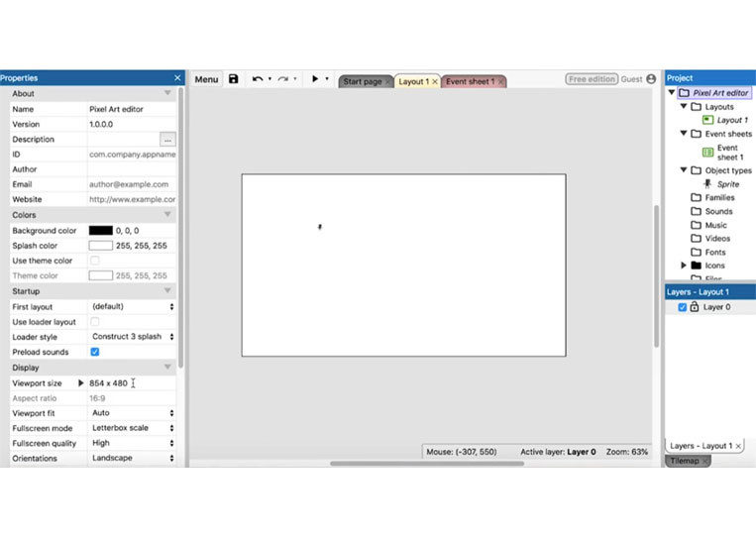The height and width of the screenshot is (536, 756).
Task: Close the Start page tab
Action: click(x=387, y=82)
